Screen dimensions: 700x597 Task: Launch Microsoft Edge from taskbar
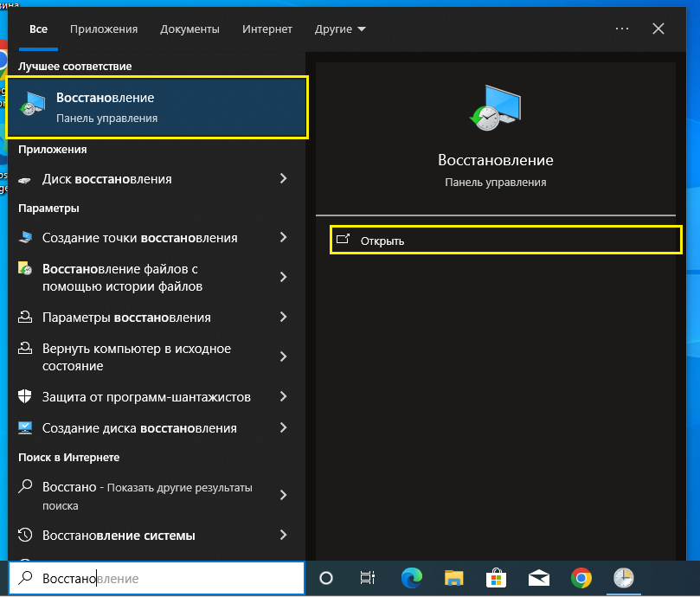pyautogui.click(x=412, y=578)
